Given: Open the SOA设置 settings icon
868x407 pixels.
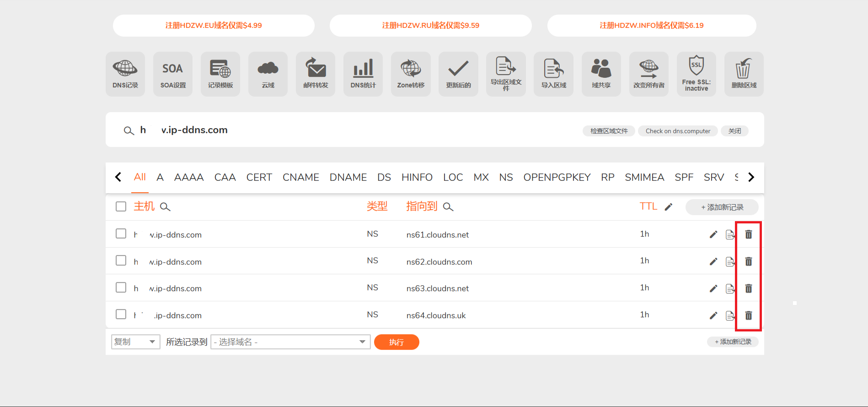Looking at the screenshot, I should coord(173,74).
